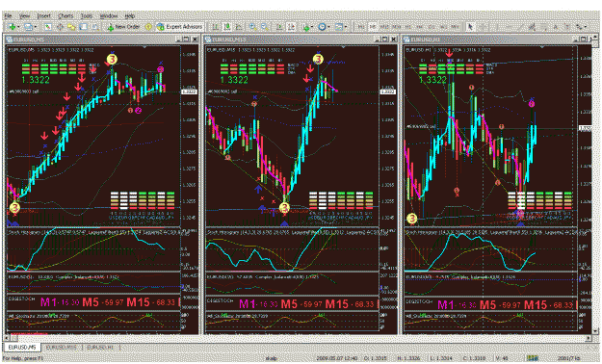Switch to candlestick chart display
Screen dimensions: 602x364
tap(227, 27)
